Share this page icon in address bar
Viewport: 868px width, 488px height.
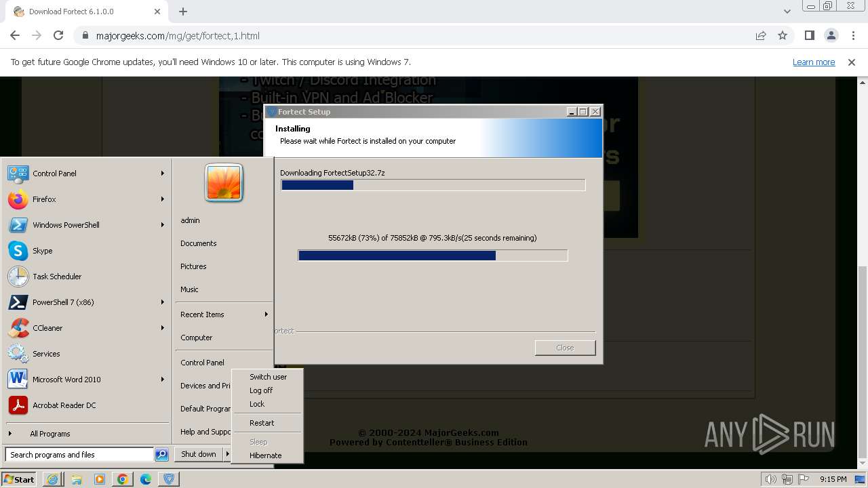pyautogui.click(x=761, y=35)
